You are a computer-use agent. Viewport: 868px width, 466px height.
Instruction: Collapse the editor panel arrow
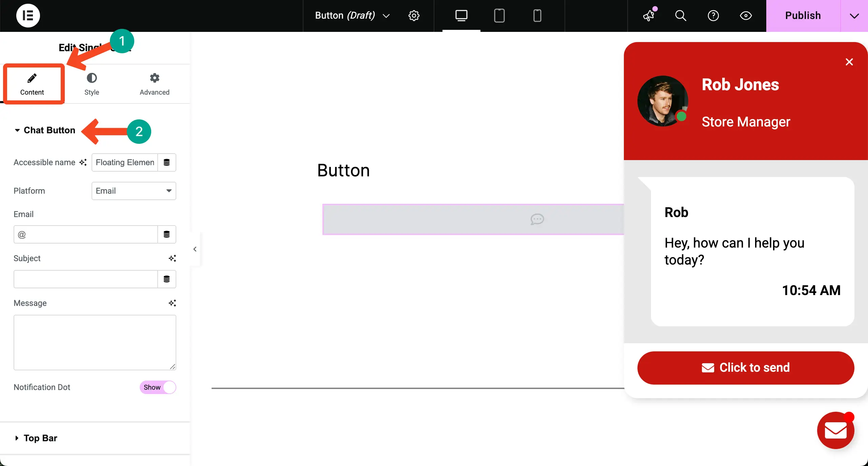(195, 249)
